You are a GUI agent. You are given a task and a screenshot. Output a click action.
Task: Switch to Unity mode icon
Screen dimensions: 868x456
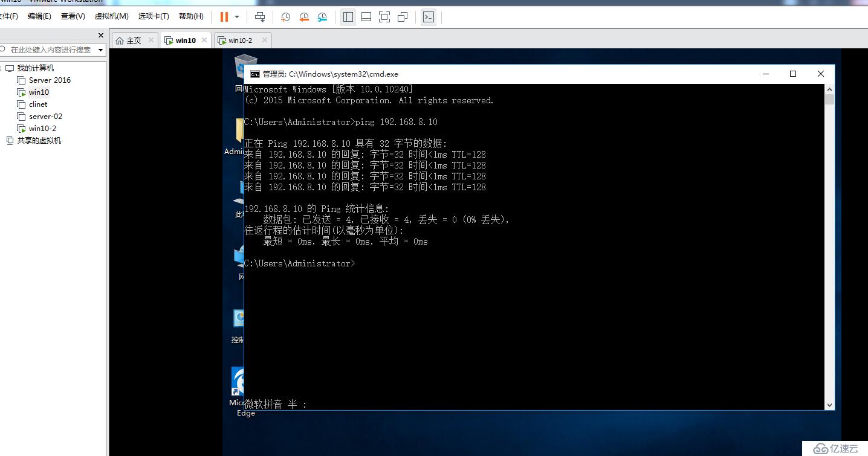[x=403, y=17]
